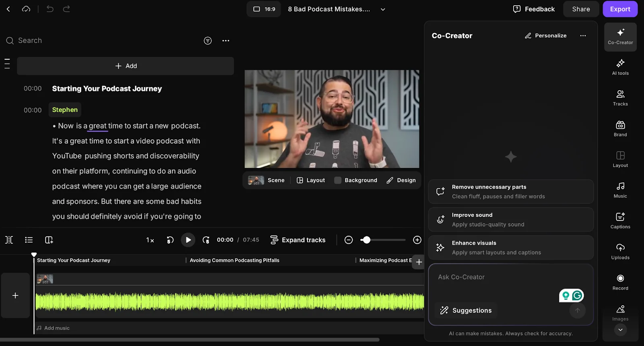The width and height of the screenshot is (644, 346).
Task: Click Expand tracks
Action: [298, 240]
